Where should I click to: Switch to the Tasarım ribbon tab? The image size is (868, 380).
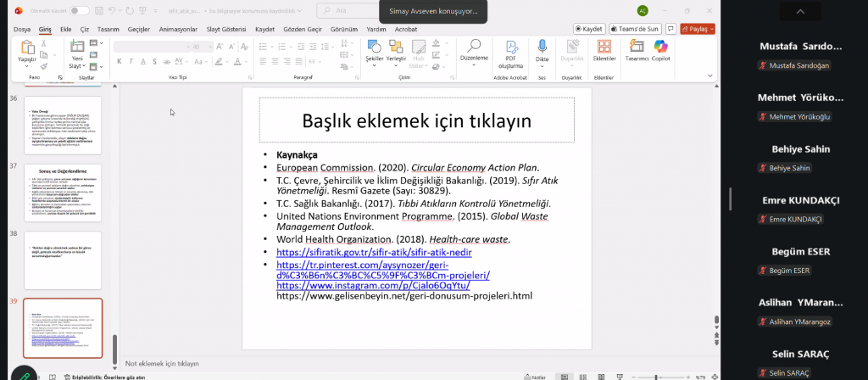[108, 28]
